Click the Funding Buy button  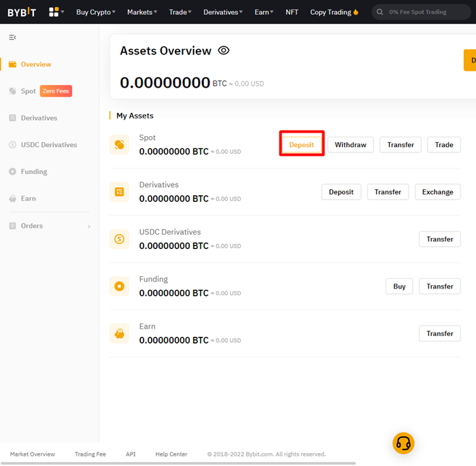pos(399,286)
